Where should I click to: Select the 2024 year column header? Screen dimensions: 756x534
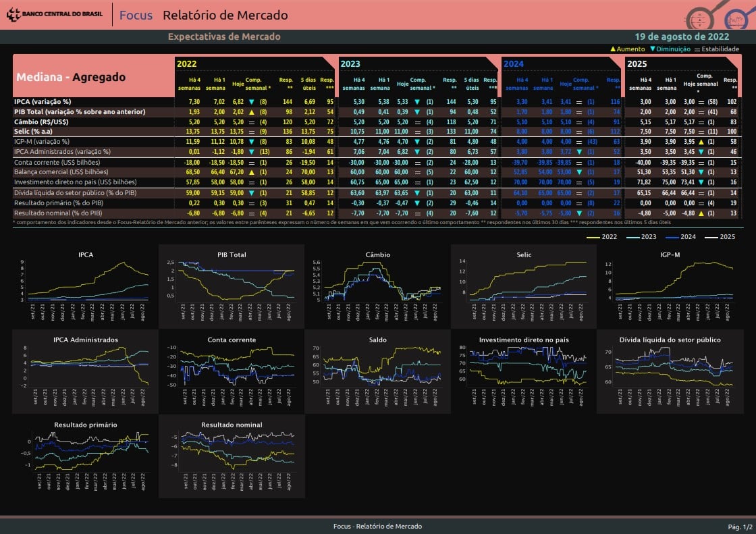point(514,64)
